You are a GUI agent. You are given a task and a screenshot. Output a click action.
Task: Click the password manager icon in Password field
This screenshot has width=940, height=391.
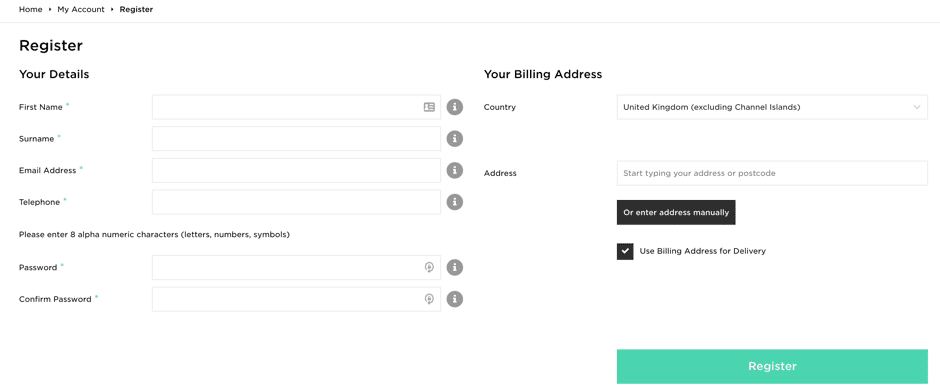click(429, 267)
